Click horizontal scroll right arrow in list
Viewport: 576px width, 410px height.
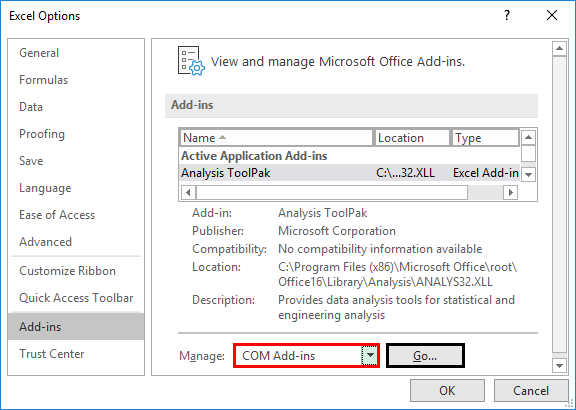[510, 192]
